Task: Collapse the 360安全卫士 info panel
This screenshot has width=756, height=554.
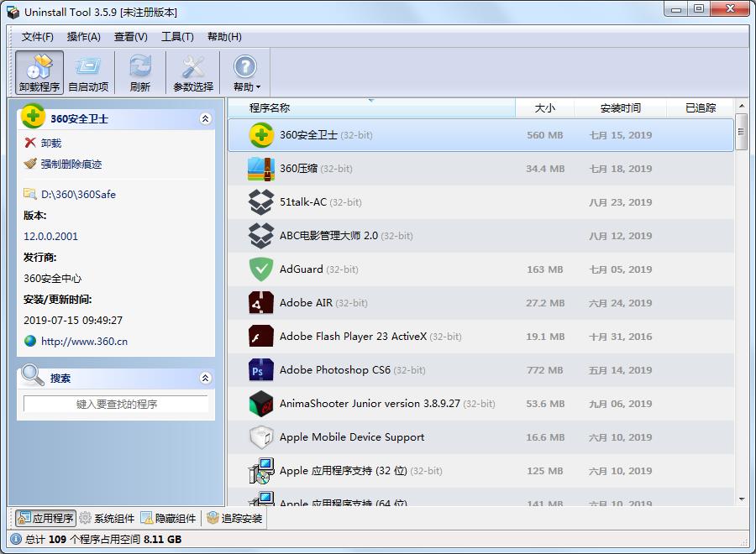Action: pyautogui.click(x=205, y=118)
